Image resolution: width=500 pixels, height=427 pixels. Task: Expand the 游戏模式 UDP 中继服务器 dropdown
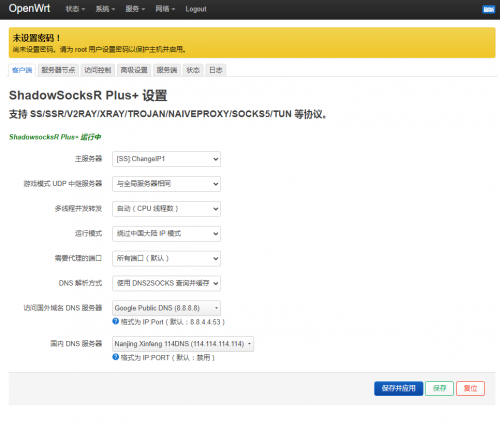(166, 184)
